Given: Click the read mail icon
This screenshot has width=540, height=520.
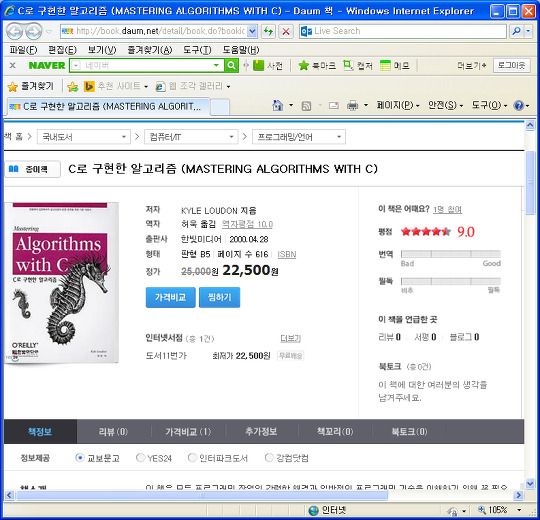Looking at the screenshot, I should pyautogui.click(x=333, y=105).
